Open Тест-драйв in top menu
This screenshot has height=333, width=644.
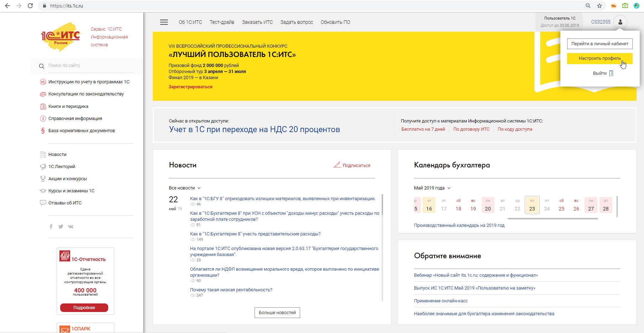coord(222,22)
